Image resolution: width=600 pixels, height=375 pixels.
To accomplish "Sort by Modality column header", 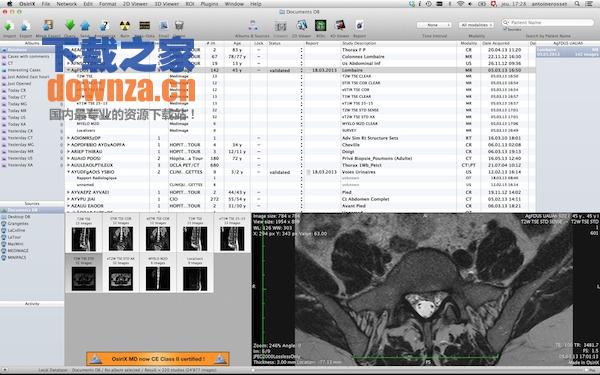I will pos(469,43).
